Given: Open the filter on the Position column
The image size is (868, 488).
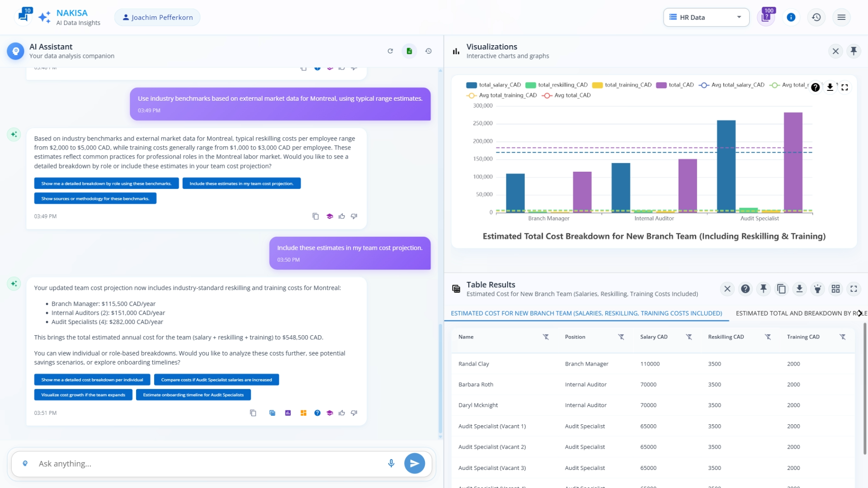Looking at the screenshot, I should coord(621,337).
